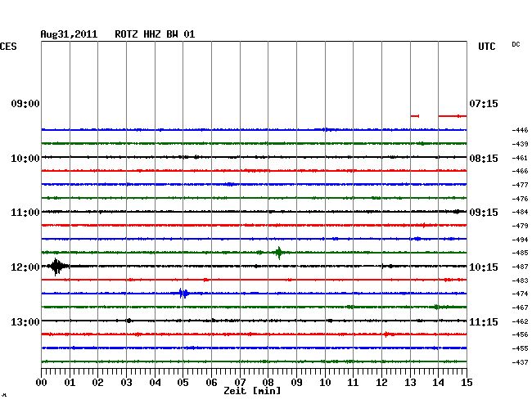Click the 12 minute axis label

pyautogui.click(x=381, y=383)
